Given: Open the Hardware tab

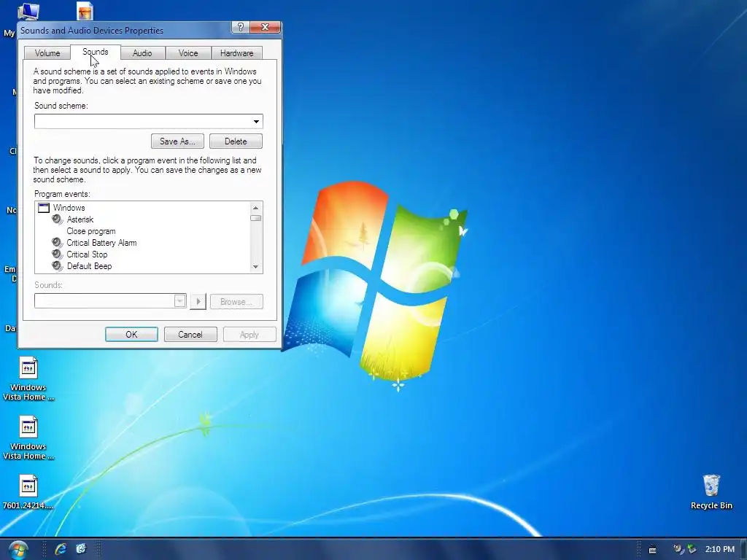Looking at the screenshot, I should pyautogui.click(x=237, y=52).
